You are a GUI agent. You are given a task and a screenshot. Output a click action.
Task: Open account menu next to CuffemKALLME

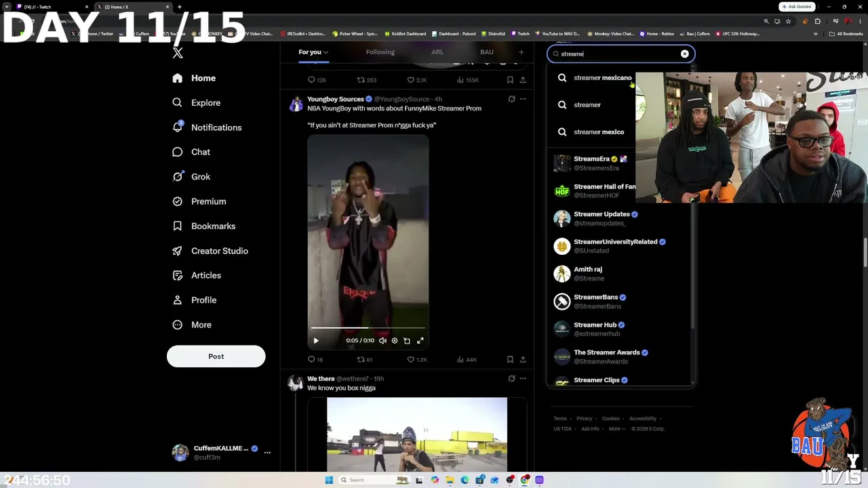pos(267,452)
